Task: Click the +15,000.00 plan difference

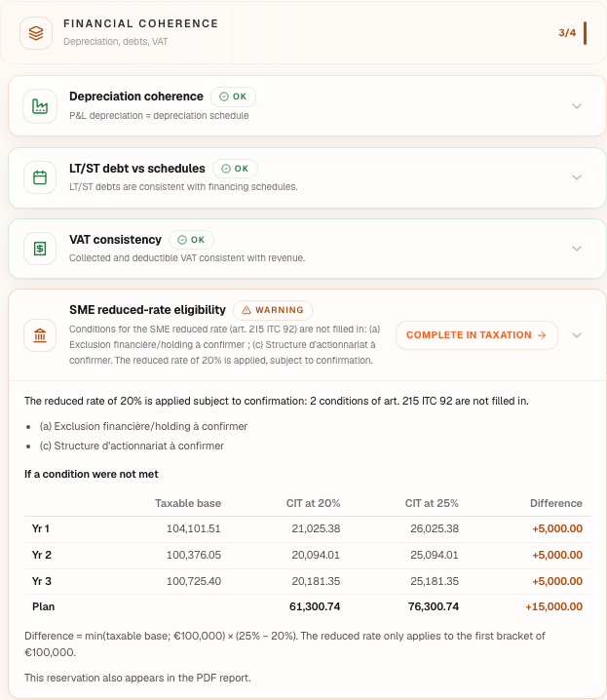Action: point(553,607)
